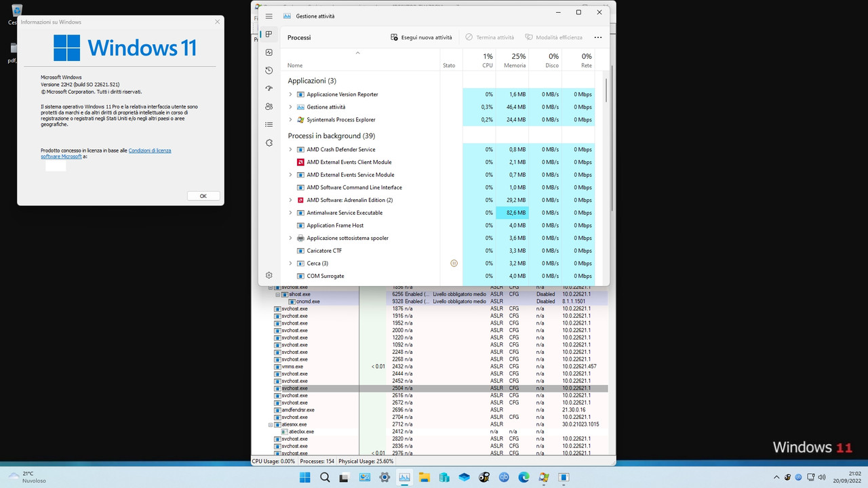The height and width of the screenshot is (488, 868).
Task: Collapse atiesrxx.exe tree in Process Explorer
Action: [x=270, y=424]
